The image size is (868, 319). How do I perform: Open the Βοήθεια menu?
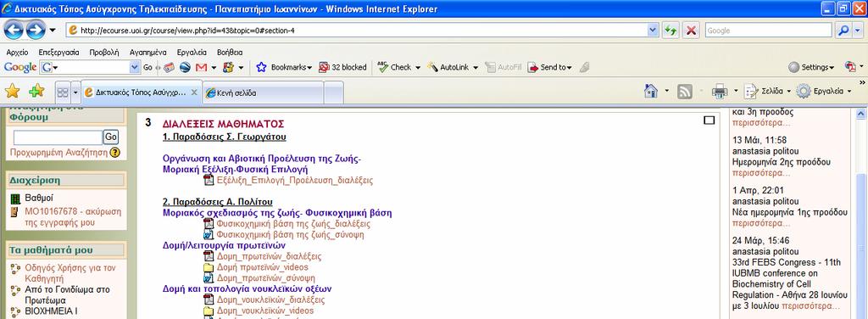(230, 52)
